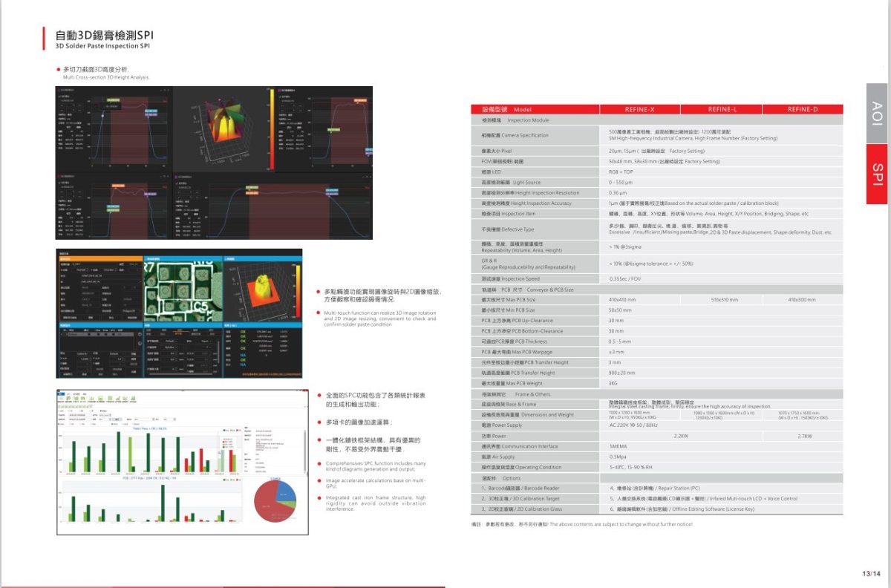Click the red bullet beside Multi Cross-section heading

58,69
